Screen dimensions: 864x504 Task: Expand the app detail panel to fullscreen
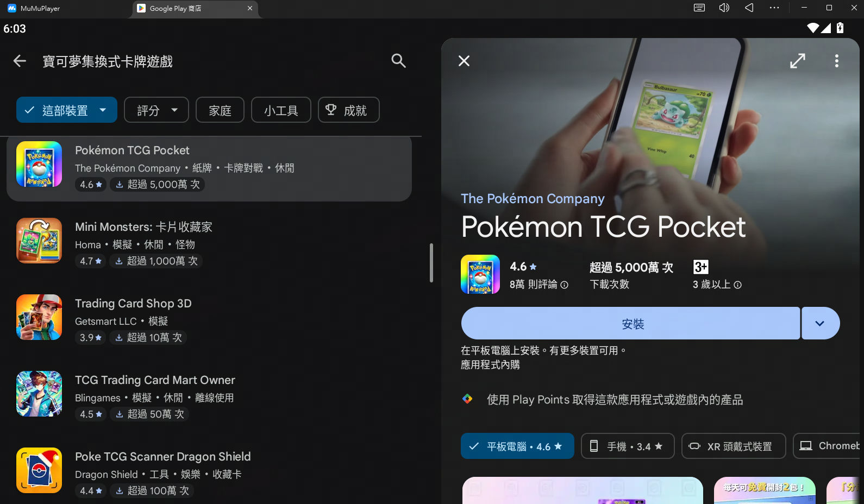click(797, 61)
